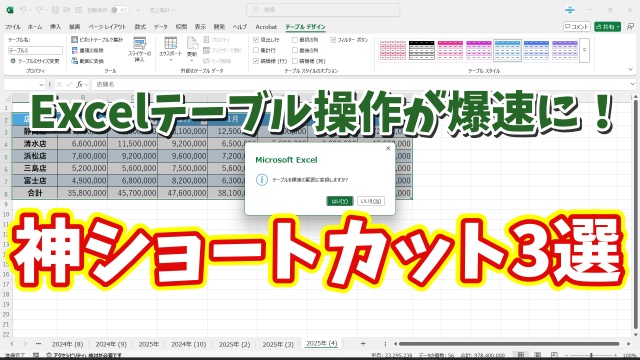Click the formula cancel X icon
The image size is (640, 360).
[59, 84]
